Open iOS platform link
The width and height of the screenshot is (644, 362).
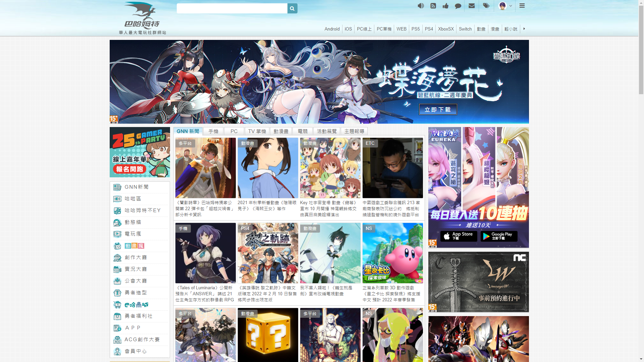[x=348, y=29]
